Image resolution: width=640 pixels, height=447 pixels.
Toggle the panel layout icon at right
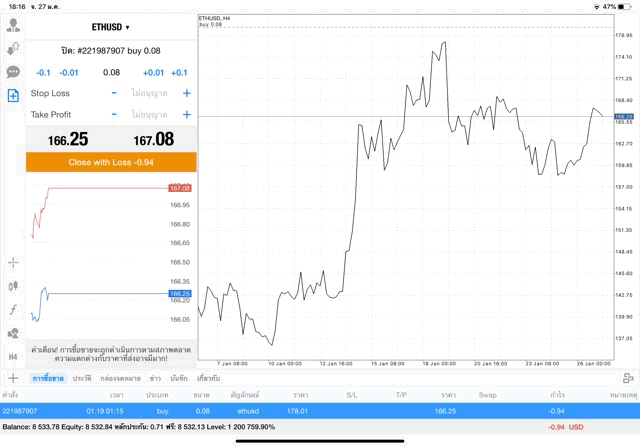tap(628, 378)
